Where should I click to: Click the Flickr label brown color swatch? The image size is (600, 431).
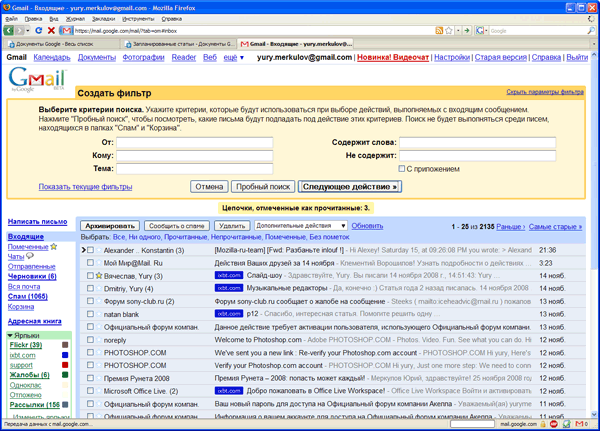tap(65, 345)
